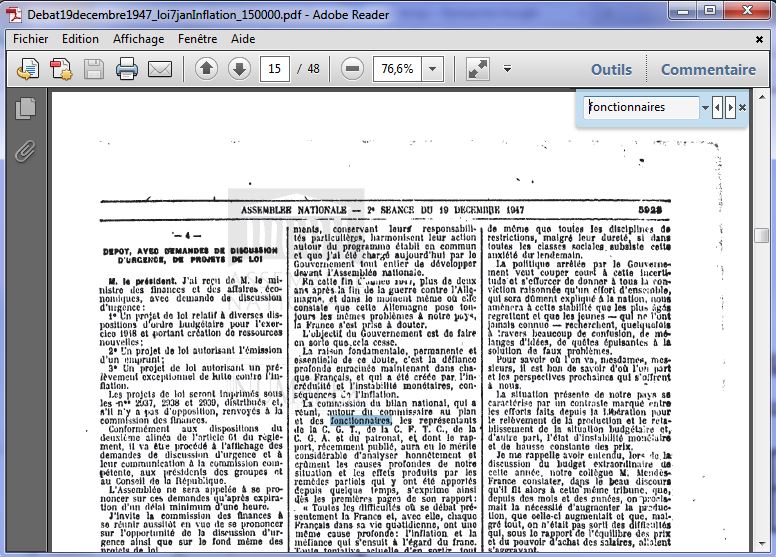Click the zoom percentage field 76,6%
Screen dimensions: 776x557
[397, 69]
